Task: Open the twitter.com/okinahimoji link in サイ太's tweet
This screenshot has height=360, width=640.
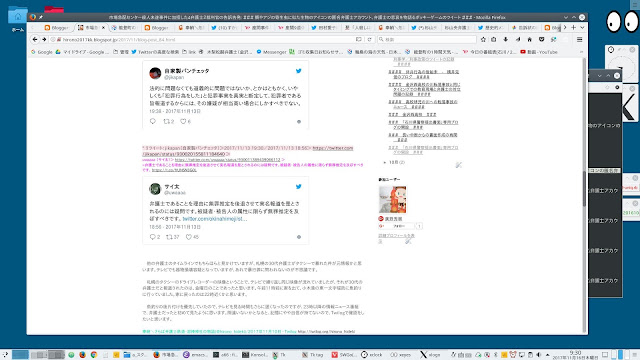Action: click(x=215, y=219)
